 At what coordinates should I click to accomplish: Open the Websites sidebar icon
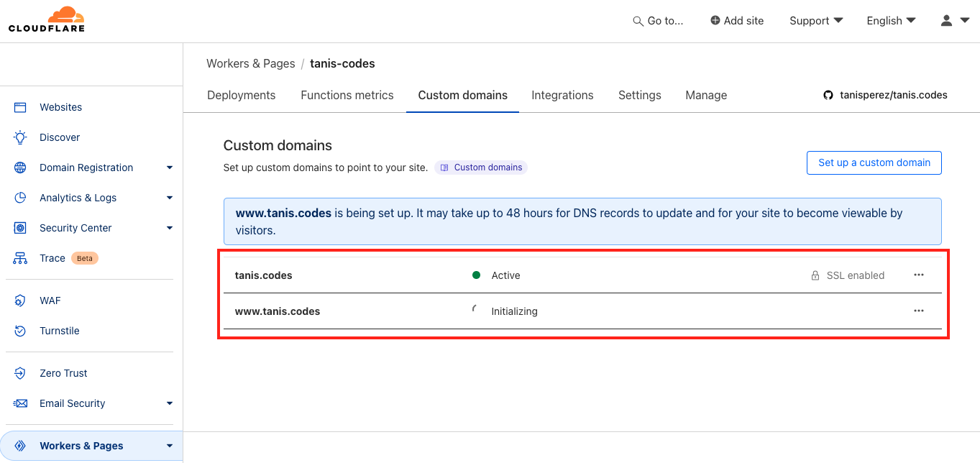[x=20, y=107]
